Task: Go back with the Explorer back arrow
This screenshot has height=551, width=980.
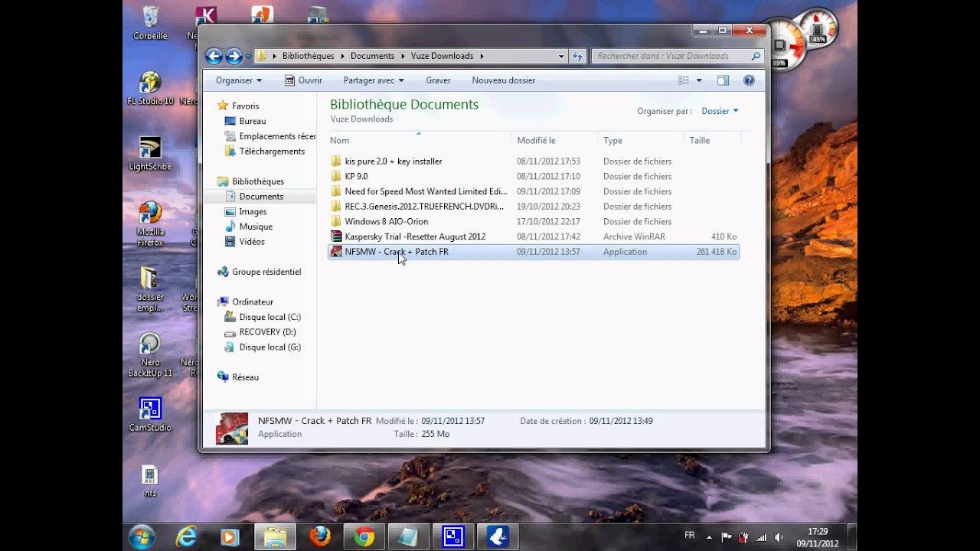Action: coord(214,56)
